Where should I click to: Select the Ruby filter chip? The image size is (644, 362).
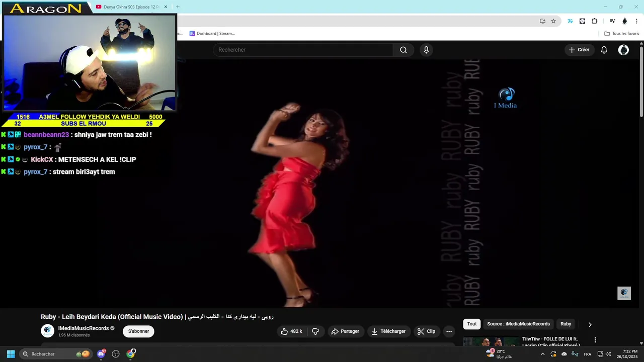566,324
